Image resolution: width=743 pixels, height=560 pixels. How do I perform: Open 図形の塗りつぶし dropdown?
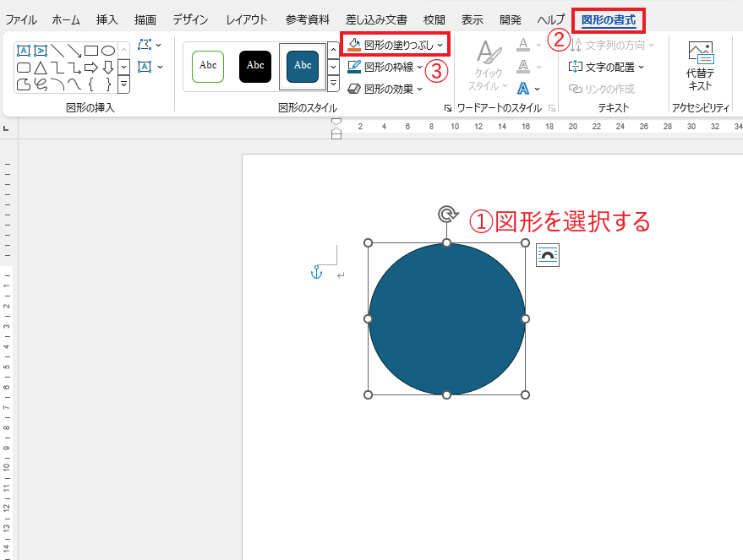pyautogui.click(x=395, y=45)
